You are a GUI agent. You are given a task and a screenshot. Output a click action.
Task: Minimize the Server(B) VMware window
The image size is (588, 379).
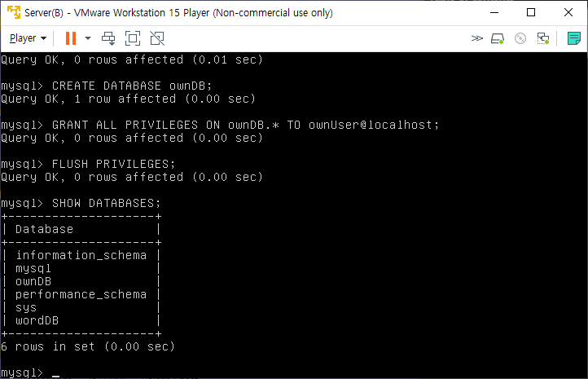[494, 12]
